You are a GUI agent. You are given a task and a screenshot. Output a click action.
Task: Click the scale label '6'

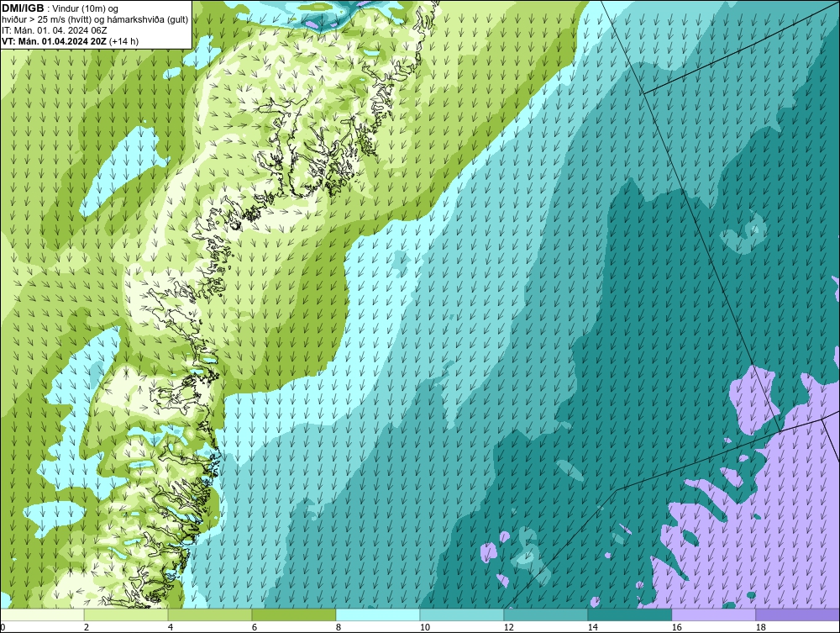tap(255, 627)
